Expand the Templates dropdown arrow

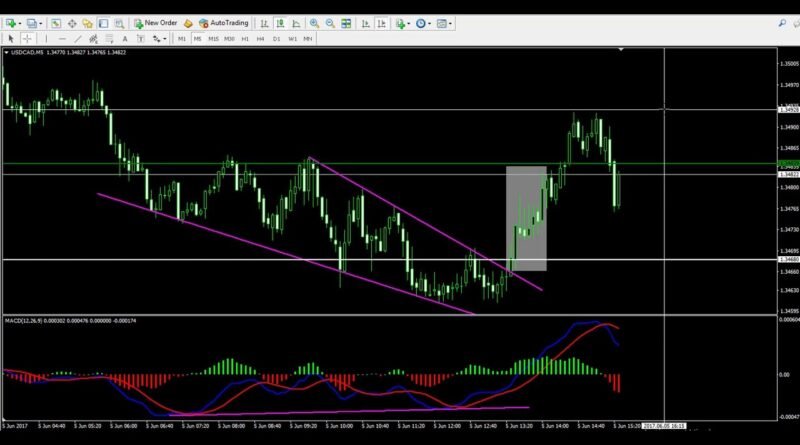pos(450,23)
